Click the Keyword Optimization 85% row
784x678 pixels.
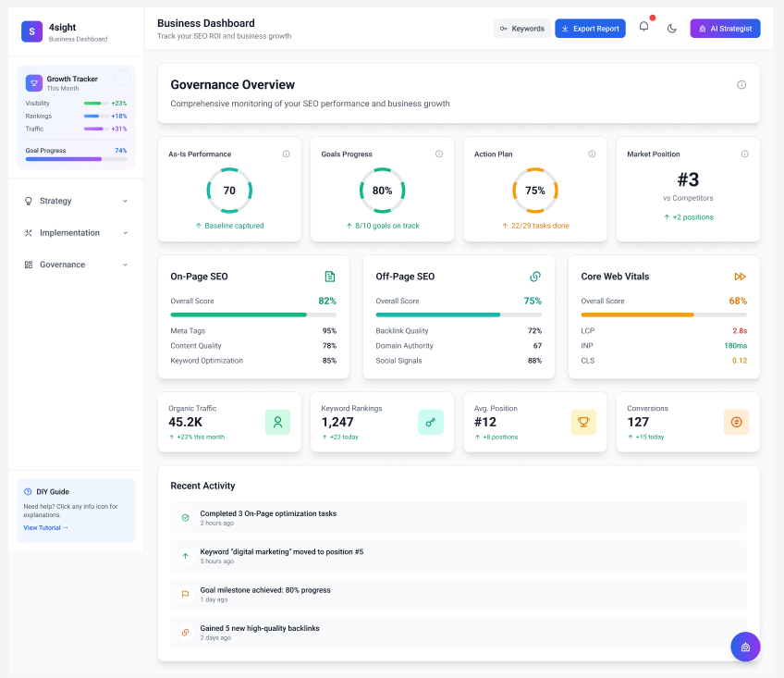click(253, 360)
